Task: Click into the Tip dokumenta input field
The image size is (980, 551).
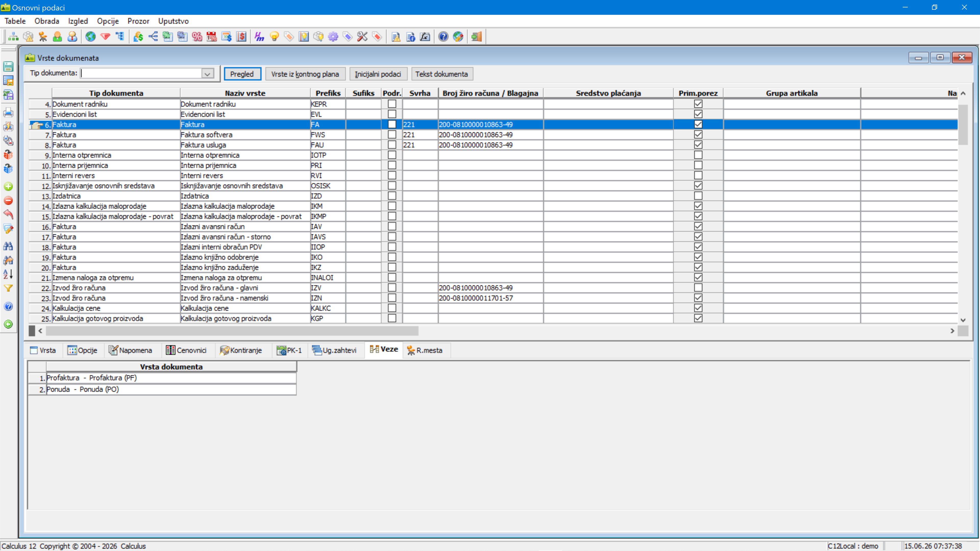Action: (141, 73)
